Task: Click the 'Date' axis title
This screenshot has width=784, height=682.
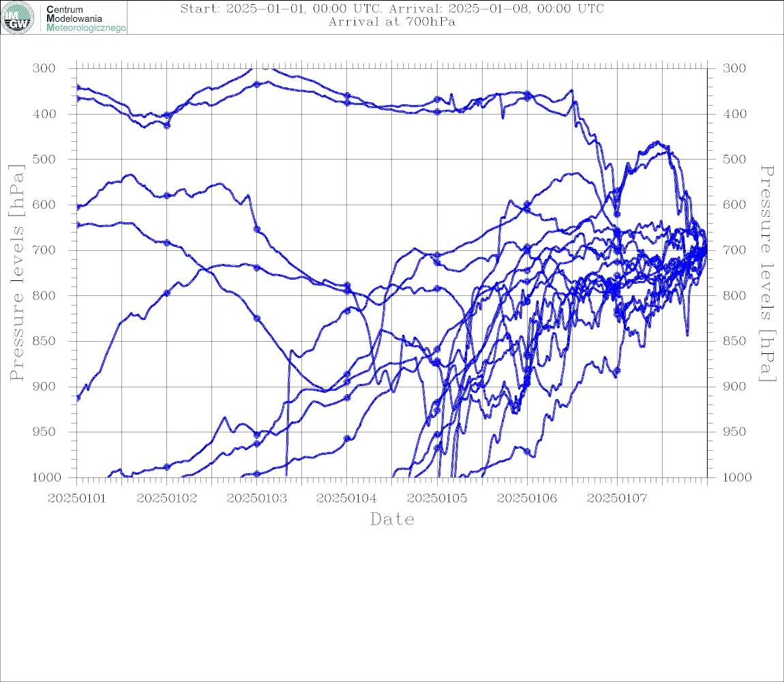Action: click(393, 520)
